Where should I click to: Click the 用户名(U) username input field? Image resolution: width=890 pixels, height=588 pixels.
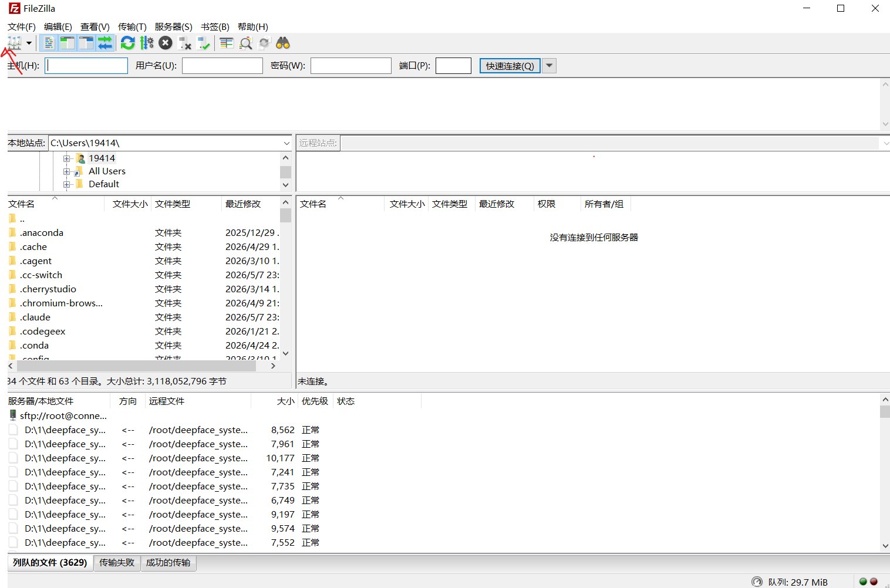(222, 66)
